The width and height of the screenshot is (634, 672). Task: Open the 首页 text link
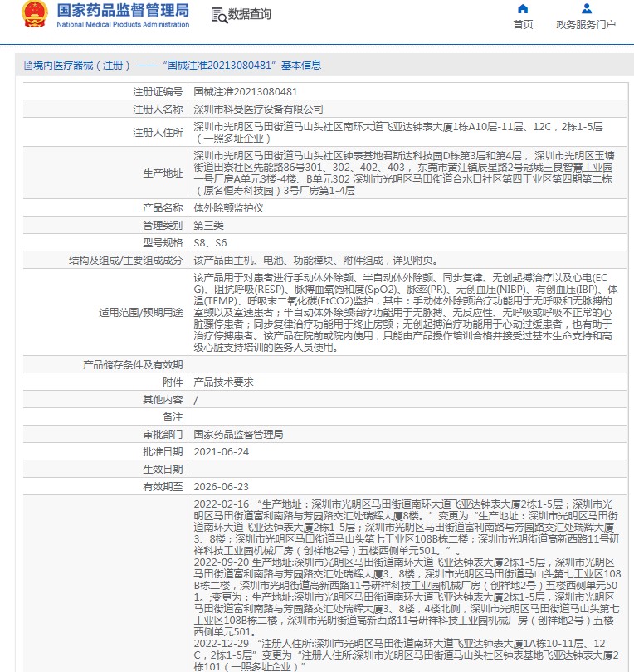[x=523, y=25]
